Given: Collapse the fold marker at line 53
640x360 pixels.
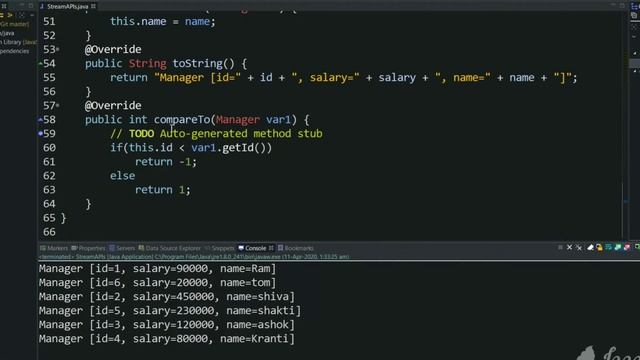Looking at the screenshot, I should pyautogui.click(x=58, y=49).
